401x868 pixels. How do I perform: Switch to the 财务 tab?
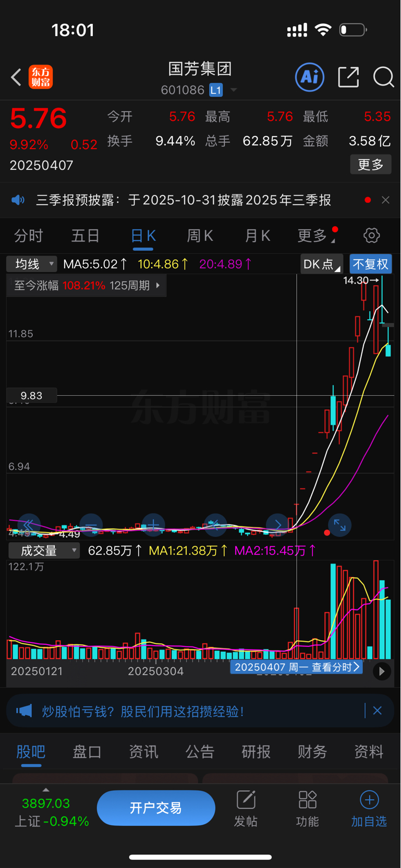[312, 752]
